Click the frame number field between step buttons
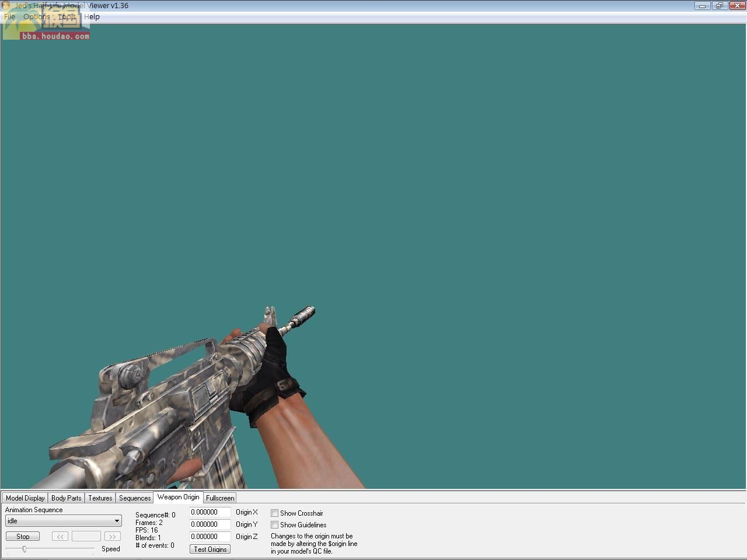This screenshot has height=560, width=747. tap(86, 536)
